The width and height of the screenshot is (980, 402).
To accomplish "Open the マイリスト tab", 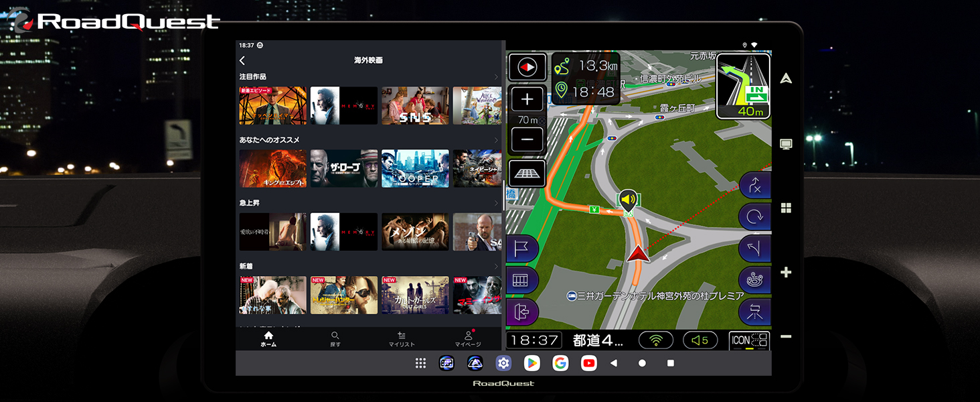I will pyautogui.click(x=402, y=339).
